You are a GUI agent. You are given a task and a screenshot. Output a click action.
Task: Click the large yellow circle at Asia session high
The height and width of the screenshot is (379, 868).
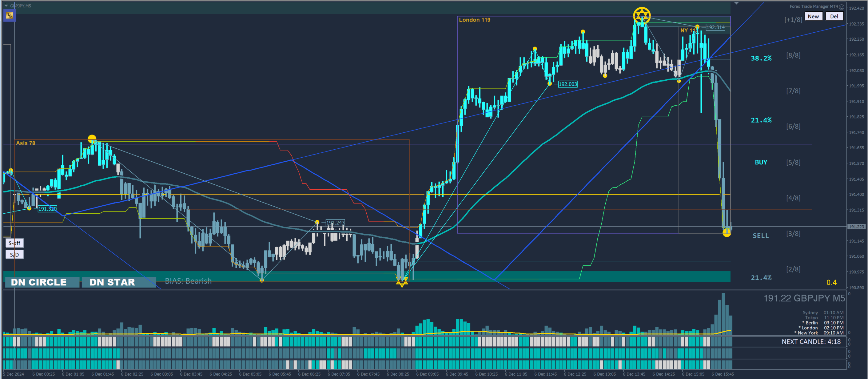(x=92, y=139)
